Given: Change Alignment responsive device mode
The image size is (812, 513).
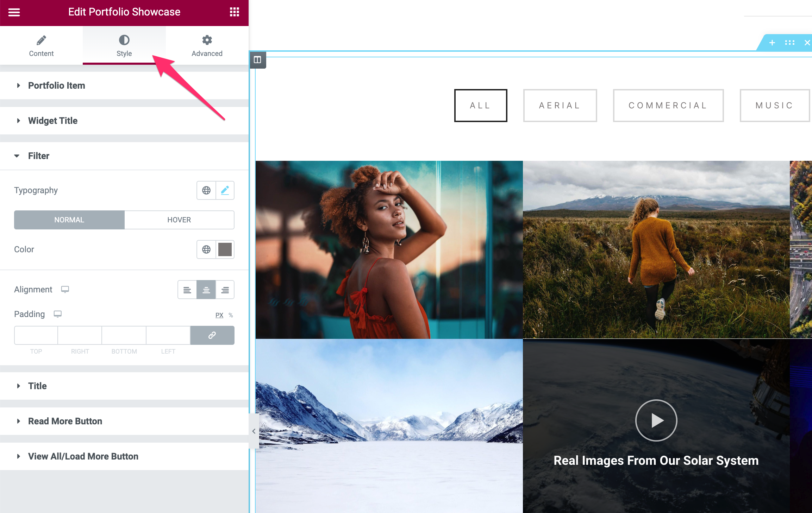Looking at the screenshot, I should click(x=65, y=289).
